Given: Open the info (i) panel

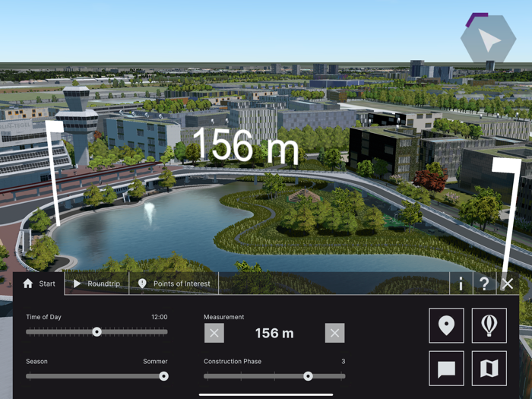Looking at the screenshot, I should tap(461, 283).
